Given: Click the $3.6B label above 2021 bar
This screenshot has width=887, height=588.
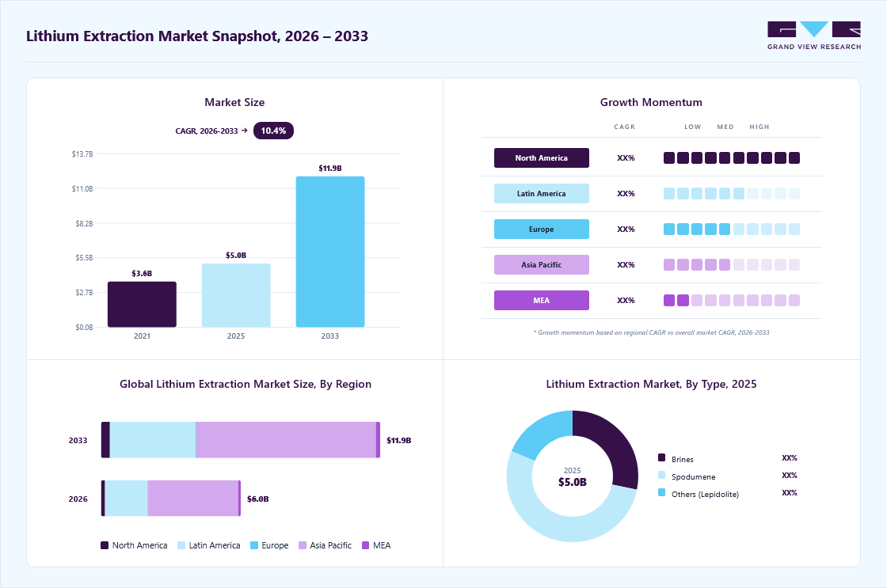Looking at the screenshot, I should point(142,274).
